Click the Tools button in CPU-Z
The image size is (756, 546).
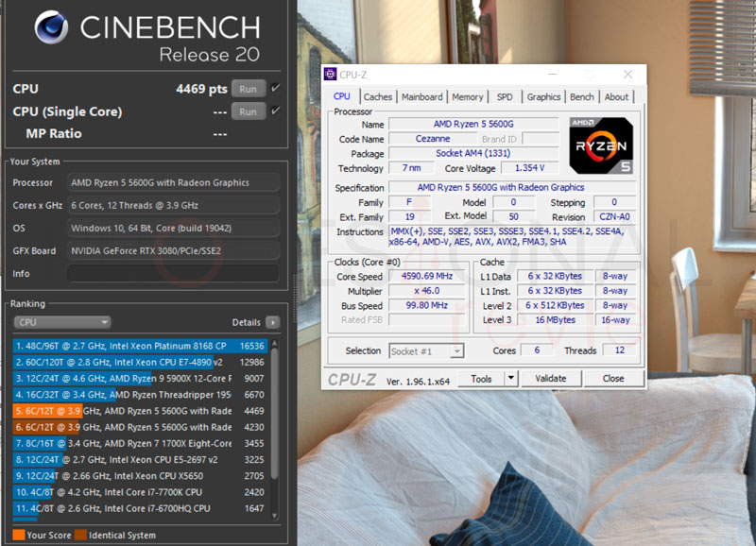tap(481, 378)
